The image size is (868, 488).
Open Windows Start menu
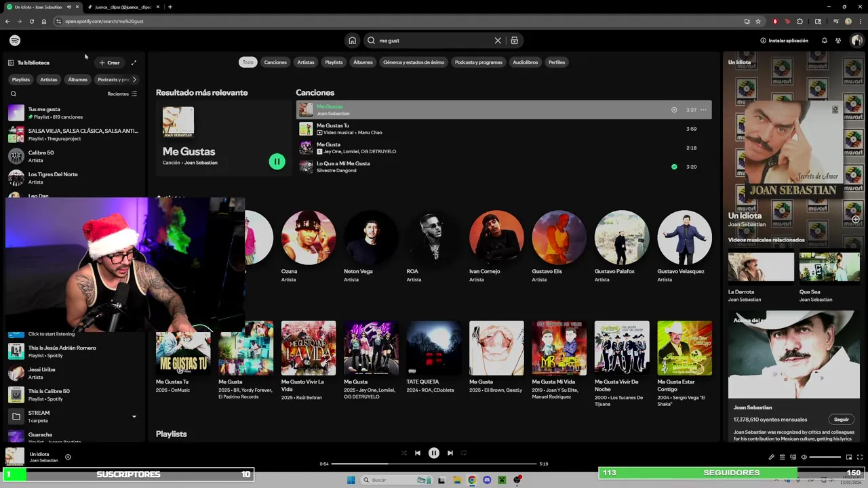(351, 480)
